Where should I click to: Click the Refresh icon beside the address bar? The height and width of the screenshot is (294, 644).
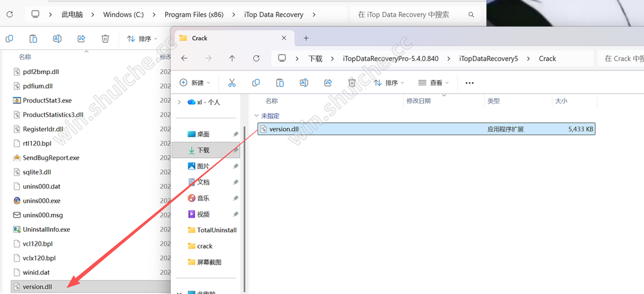(x=256, y=58)
